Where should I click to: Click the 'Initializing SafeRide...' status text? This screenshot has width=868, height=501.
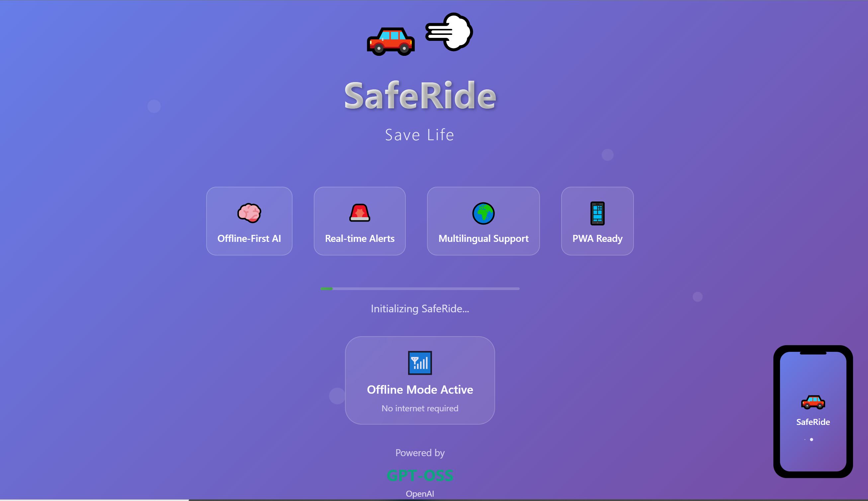pos(420,309)
